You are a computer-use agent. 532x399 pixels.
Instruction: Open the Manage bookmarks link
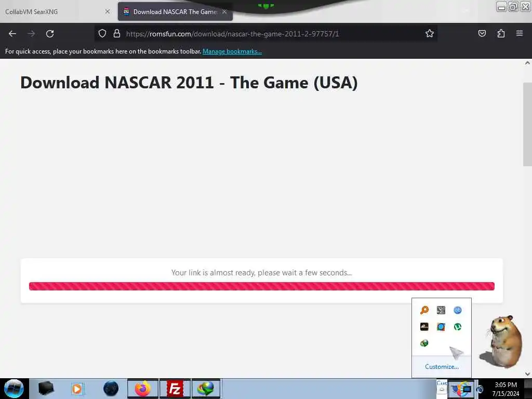(232, 51)
